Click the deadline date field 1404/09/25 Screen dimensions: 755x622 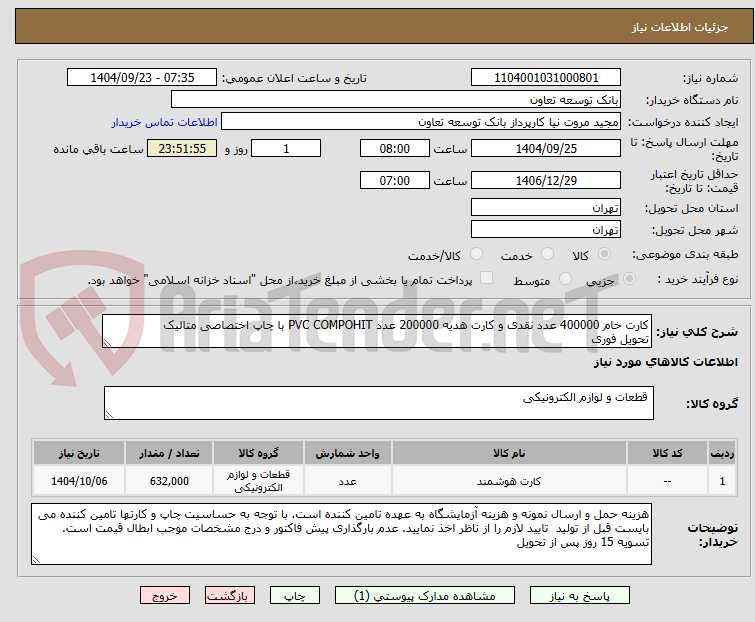[x=546, y=148]
